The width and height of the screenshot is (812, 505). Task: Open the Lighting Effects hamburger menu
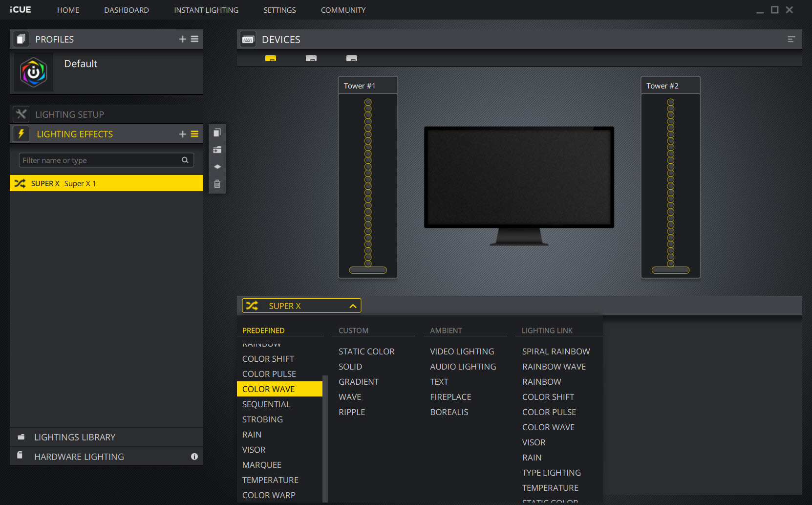pyautogui.click(x=194, y=134)
